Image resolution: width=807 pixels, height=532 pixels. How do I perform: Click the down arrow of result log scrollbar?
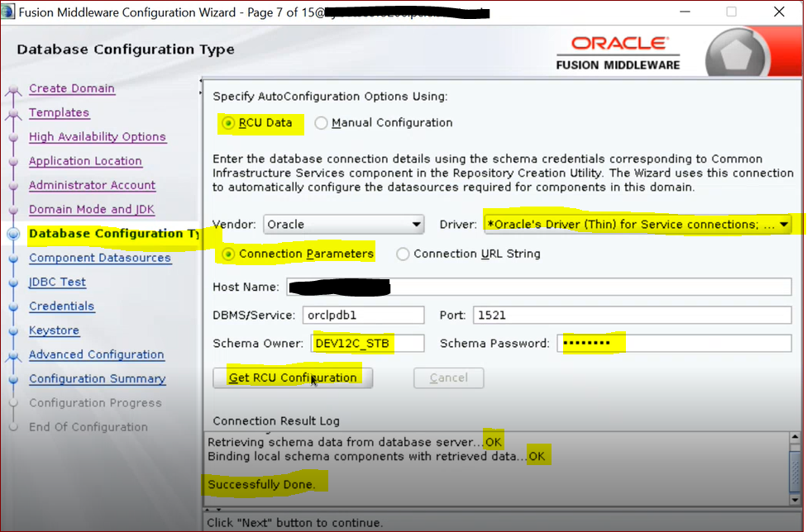pos(795,499)
